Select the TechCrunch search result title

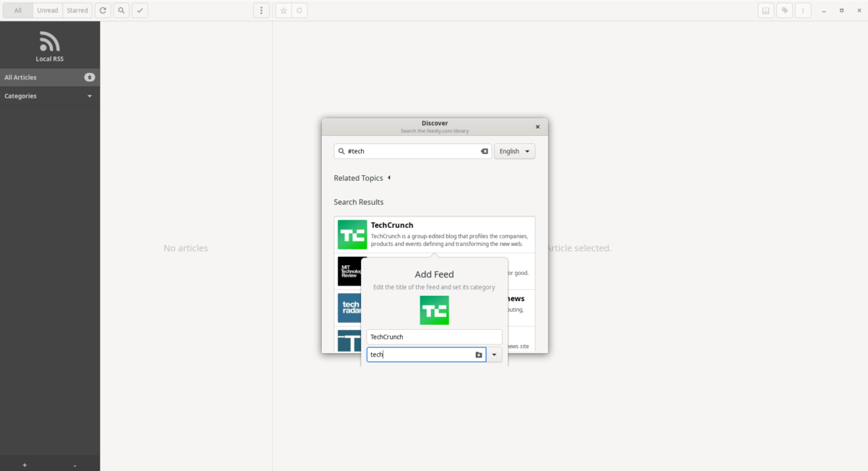tap(392, 225)
